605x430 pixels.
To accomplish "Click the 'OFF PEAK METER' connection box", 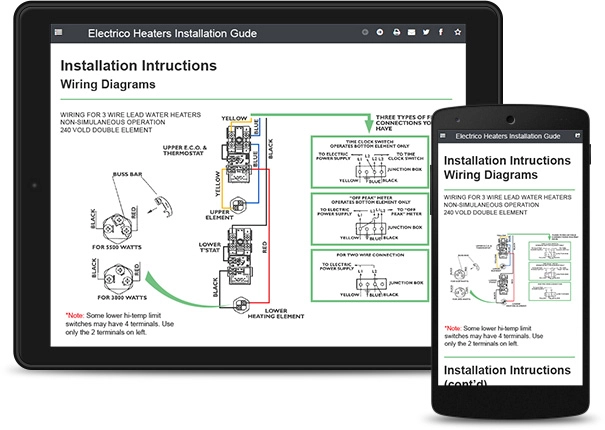I will [x=370, y=219].
